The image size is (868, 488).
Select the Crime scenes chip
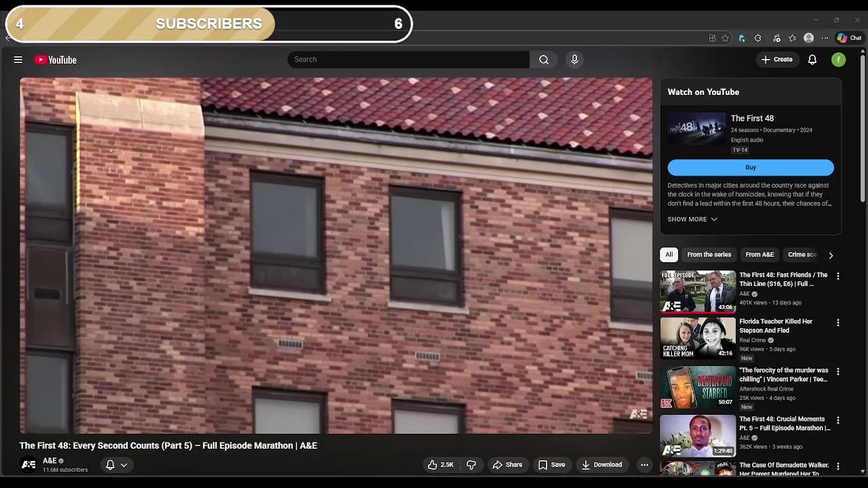pos(803,255)
